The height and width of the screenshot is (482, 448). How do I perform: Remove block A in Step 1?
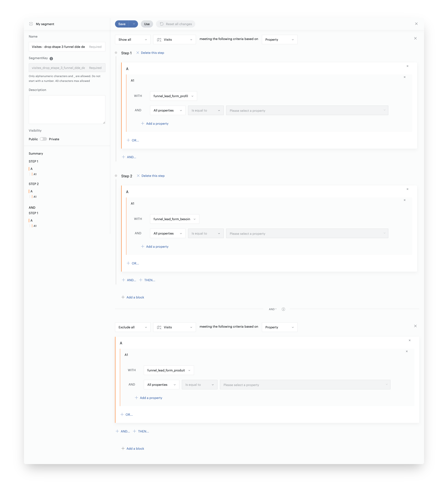pos(407,66)
